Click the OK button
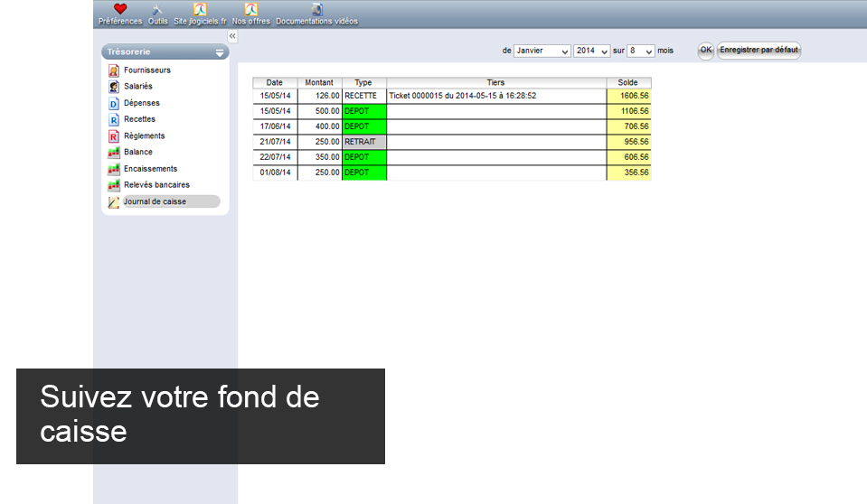Viewport: 867px width, 504px height. (706, 51)
